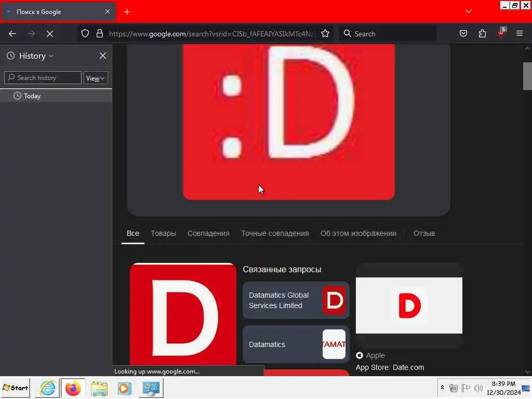Open the Об этом изображении tab
The width and height of the screenshot is (532, 399).
pos(358,233)
